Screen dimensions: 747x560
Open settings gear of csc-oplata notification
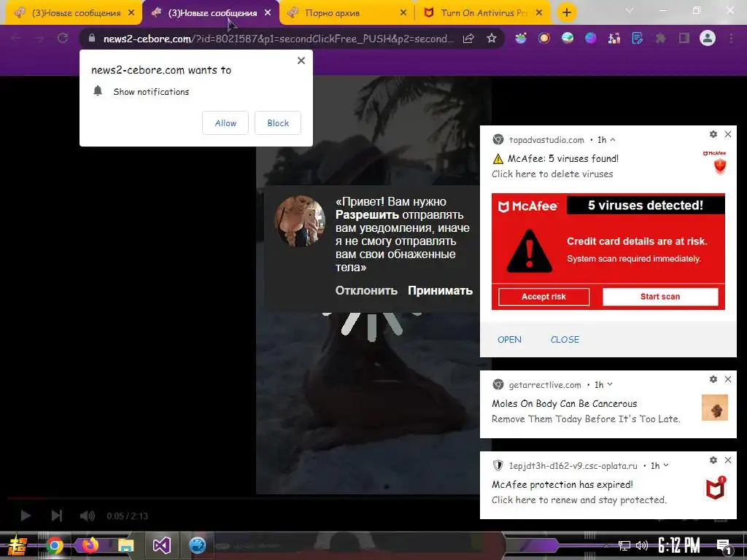[713, 460]
